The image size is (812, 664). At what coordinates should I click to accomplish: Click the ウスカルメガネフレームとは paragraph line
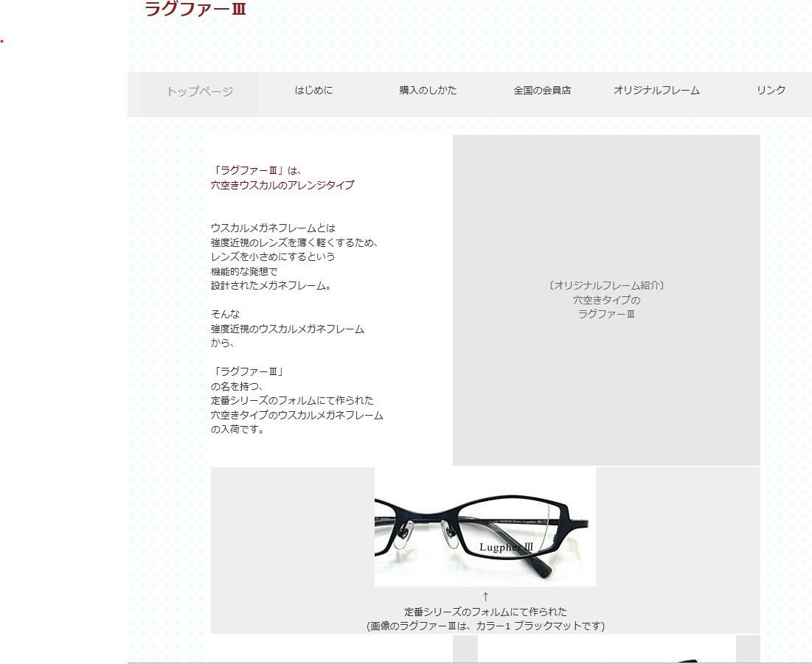click(273, 228)
